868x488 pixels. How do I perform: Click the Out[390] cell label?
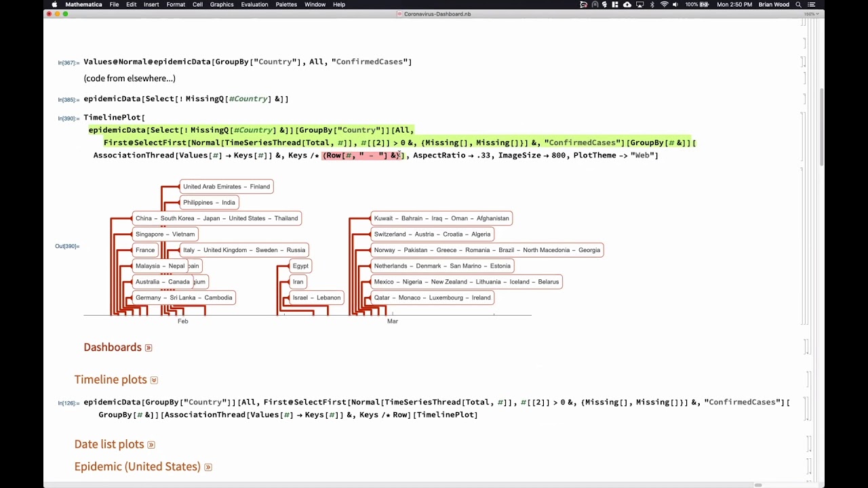67,246
